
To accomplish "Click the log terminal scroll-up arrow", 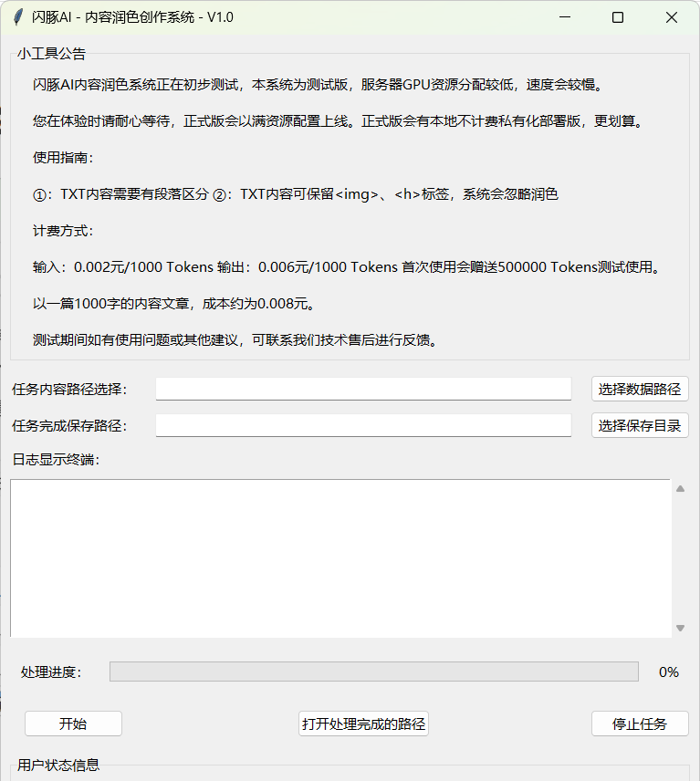I will [x=680, y=489].
